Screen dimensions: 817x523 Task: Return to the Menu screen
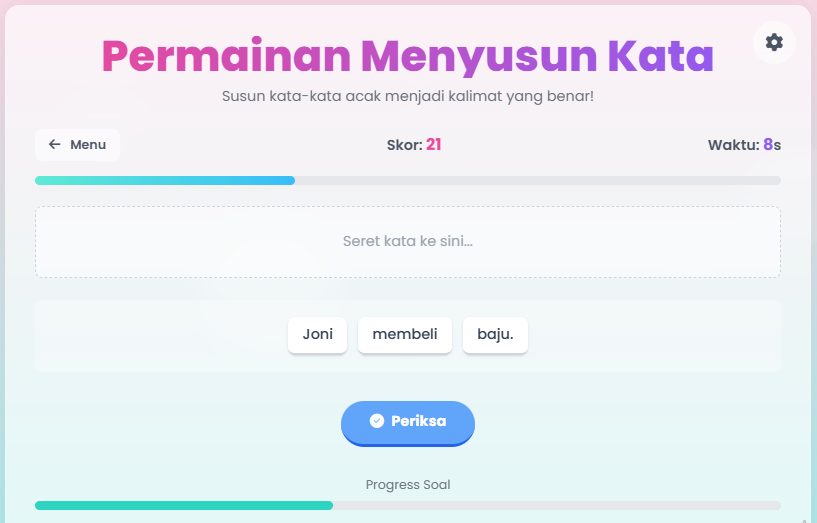(77, 145)
